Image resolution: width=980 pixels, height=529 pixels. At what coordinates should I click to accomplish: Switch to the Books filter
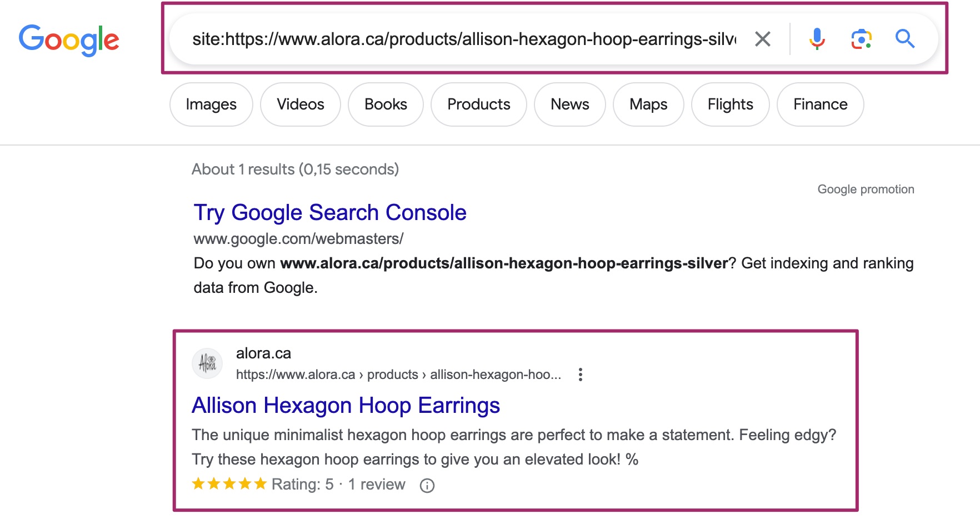pos(386,104)
